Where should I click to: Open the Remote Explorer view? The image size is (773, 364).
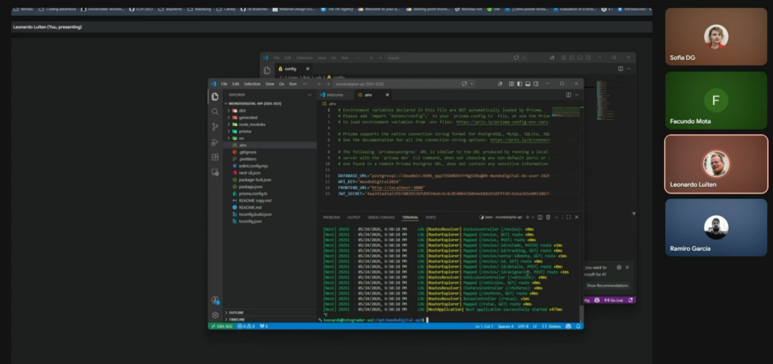(215, 172)
